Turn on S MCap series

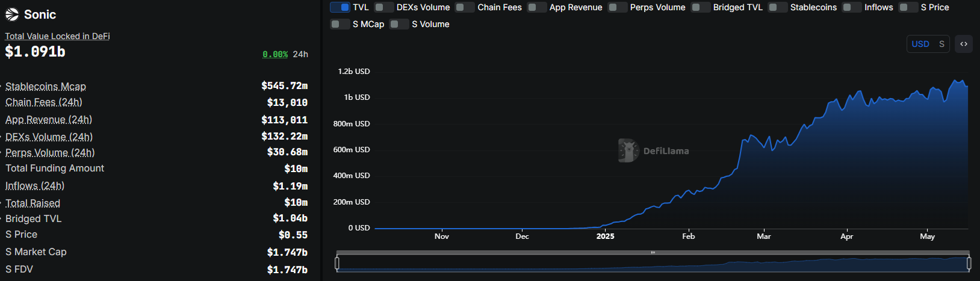pos(340,24)
